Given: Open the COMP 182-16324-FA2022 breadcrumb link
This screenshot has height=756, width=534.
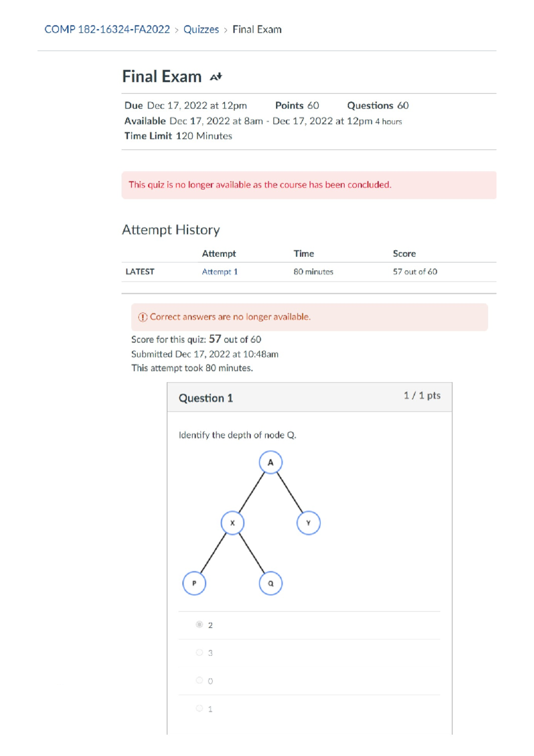Looking at the screenshot, I should click(x=107, y=29).
